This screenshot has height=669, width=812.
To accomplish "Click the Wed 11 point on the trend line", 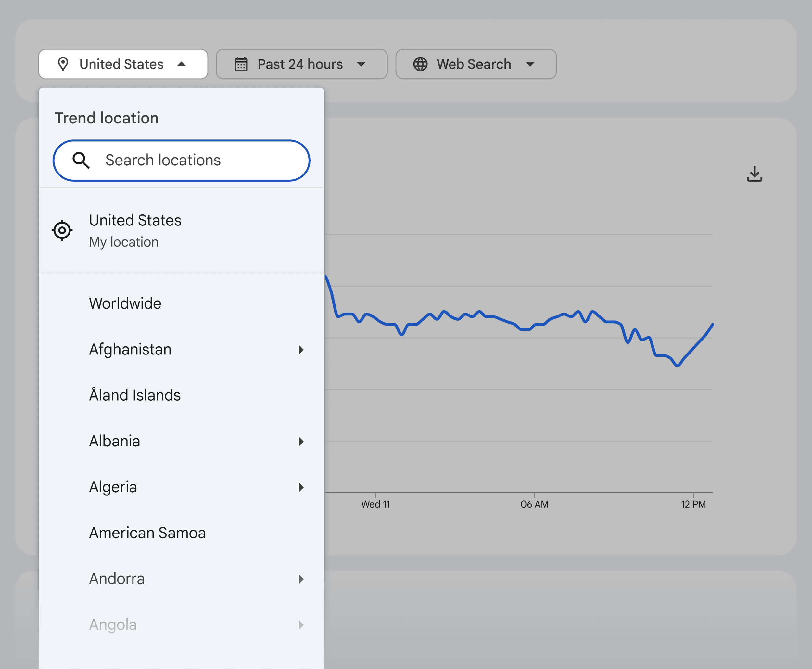I will (375, 324).
